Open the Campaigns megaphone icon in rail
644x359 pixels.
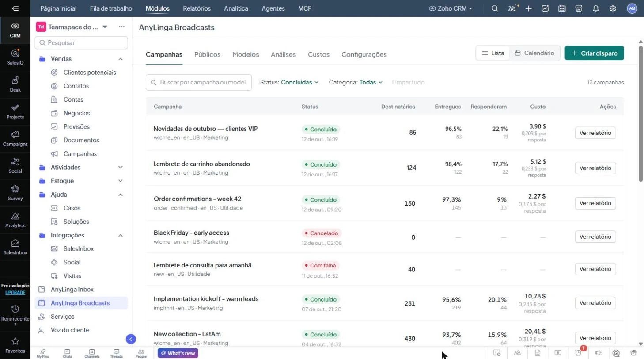coord(15,138)
